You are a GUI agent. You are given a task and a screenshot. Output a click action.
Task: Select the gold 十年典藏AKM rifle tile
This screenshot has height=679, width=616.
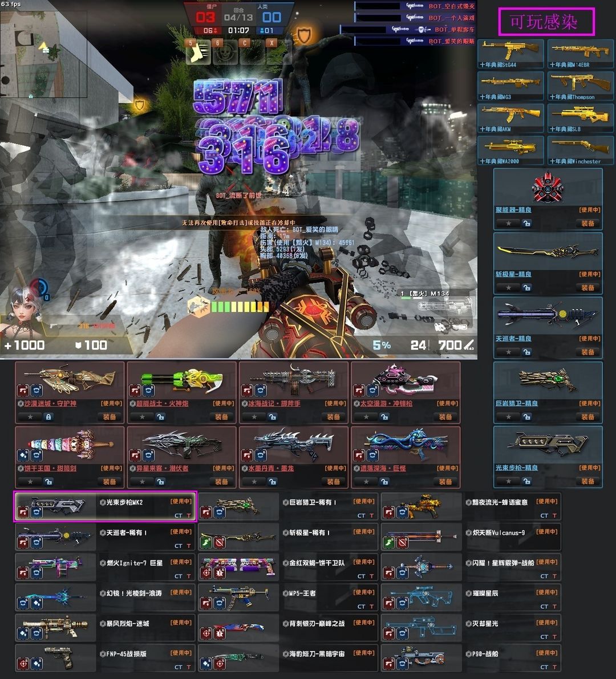point(510,118)
